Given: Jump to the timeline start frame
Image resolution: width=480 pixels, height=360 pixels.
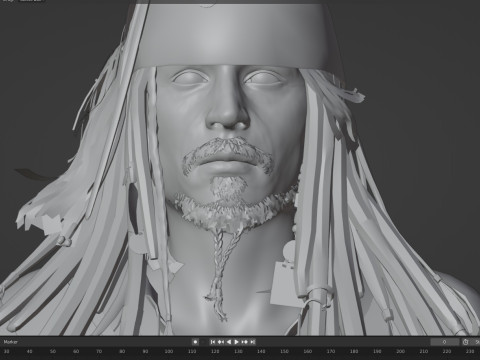Looking at the screenshot, I should [213, 342].
